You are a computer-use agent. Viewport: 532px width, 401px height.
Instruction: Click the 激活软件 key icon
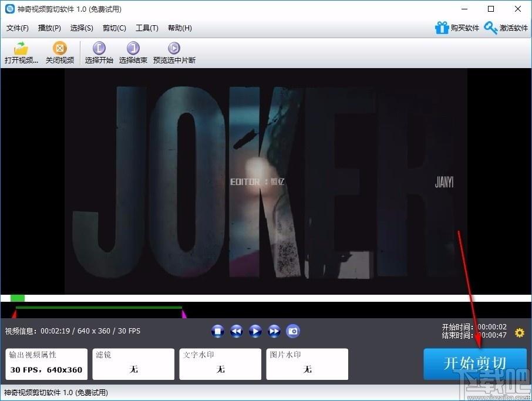(x=491, y=28)
